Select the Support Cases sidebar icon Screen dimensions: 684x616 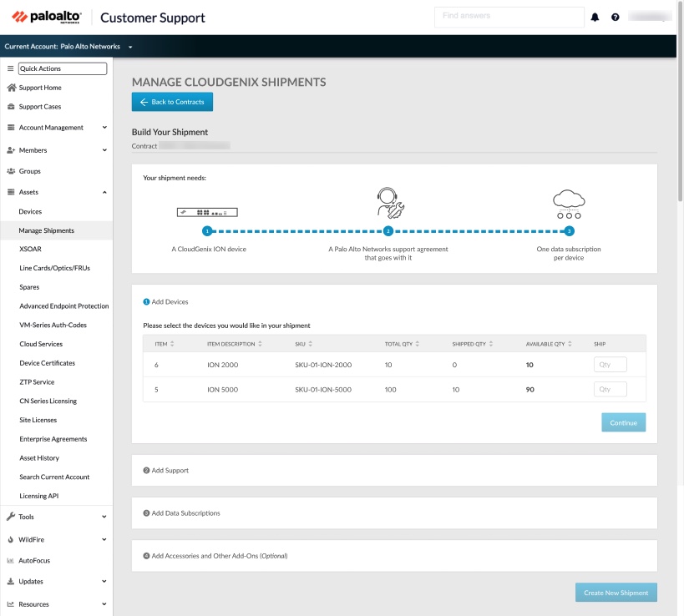pyautogui.click(x=12, y=106)
